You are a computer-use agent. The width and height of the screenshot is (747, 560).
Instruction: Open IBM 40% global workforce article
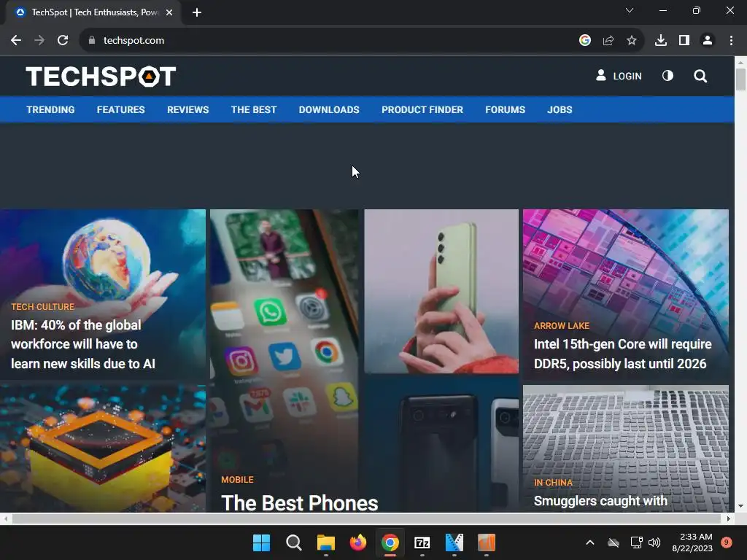83,344
